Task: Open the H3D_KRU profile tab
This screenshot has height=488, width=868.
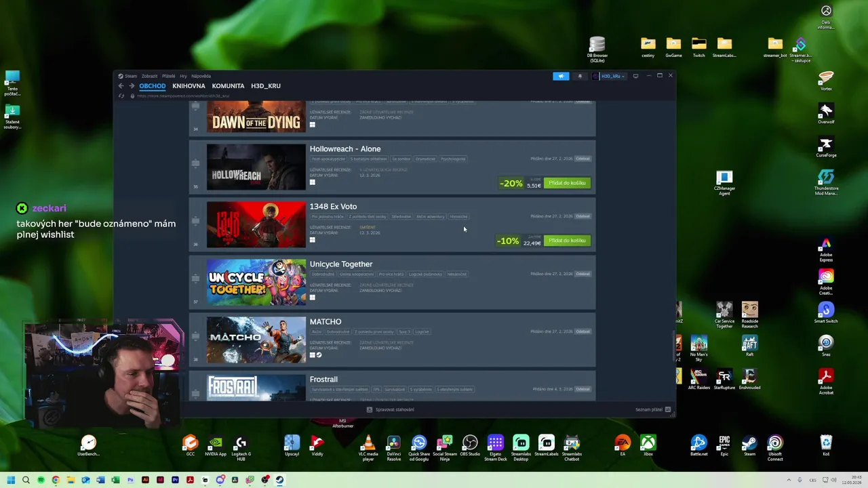Action: pyautogui.click(x=266, y=86)
